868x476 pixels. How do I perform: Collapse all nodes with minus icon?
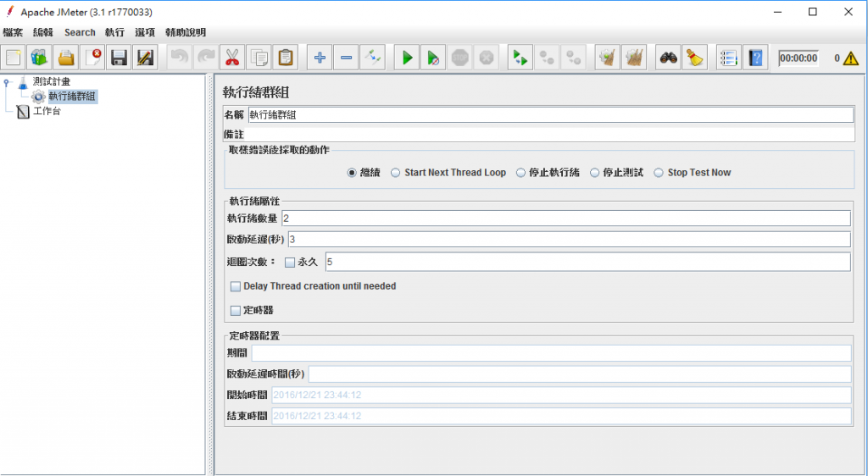click(346, 58)
